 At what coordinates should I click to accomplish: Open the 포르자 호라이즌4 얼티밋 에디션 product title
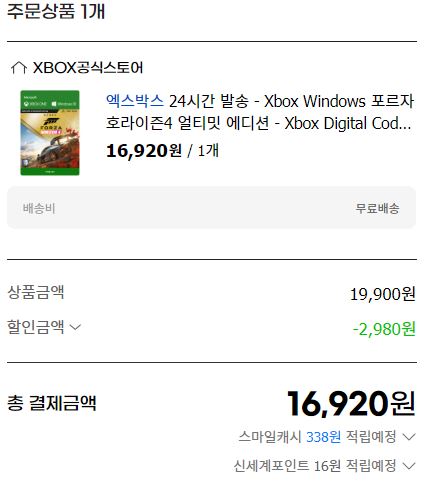tap(260, 112)
